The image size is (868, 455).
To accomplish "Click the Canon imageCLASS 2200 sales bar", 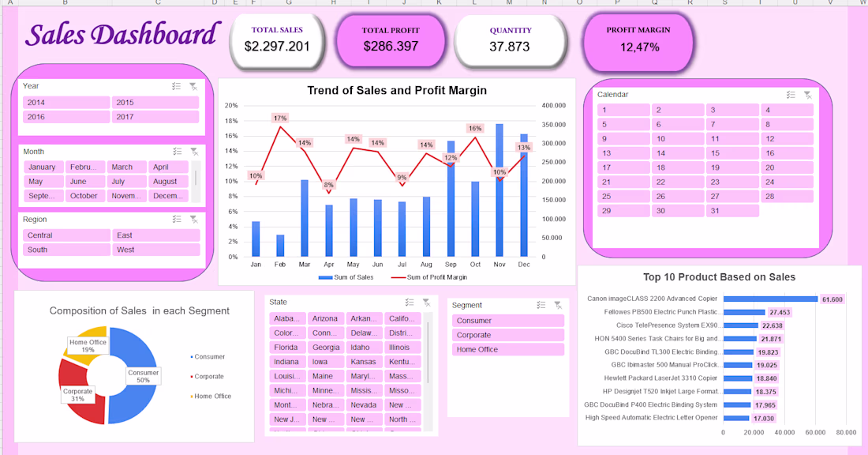I will tap(771, 299).
